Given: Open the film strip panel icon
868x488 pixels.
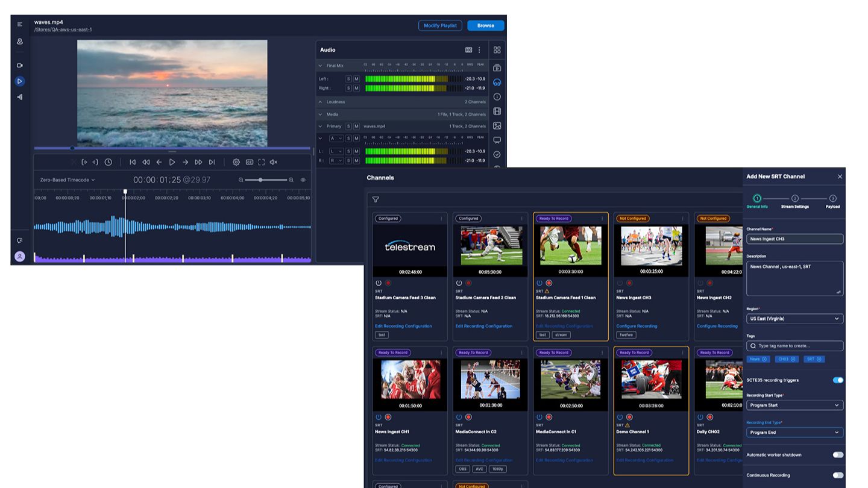Looking at the screenshot, I should point(497,111).
